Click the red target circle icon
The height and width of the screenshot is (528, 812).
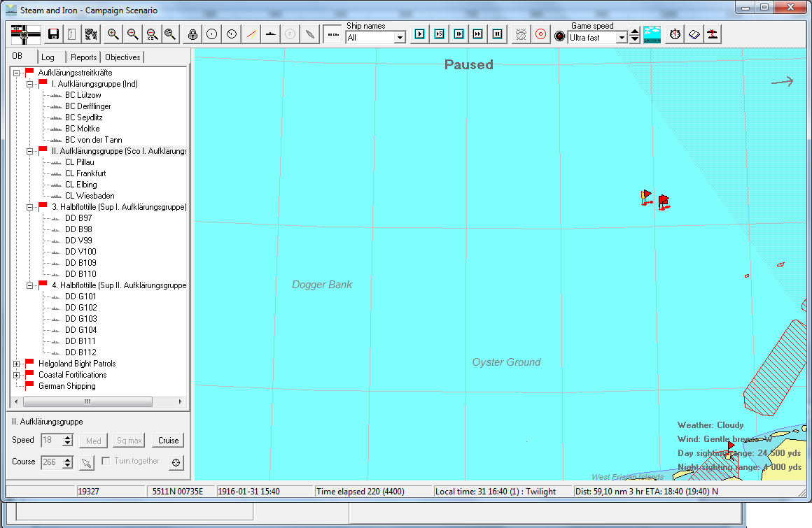pos(540,35)
